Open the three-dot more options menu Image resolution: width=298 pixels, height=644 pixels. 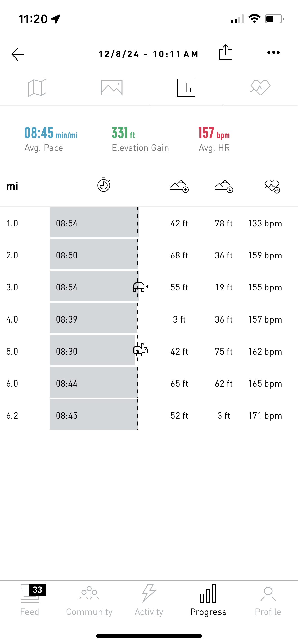[274, 52]
